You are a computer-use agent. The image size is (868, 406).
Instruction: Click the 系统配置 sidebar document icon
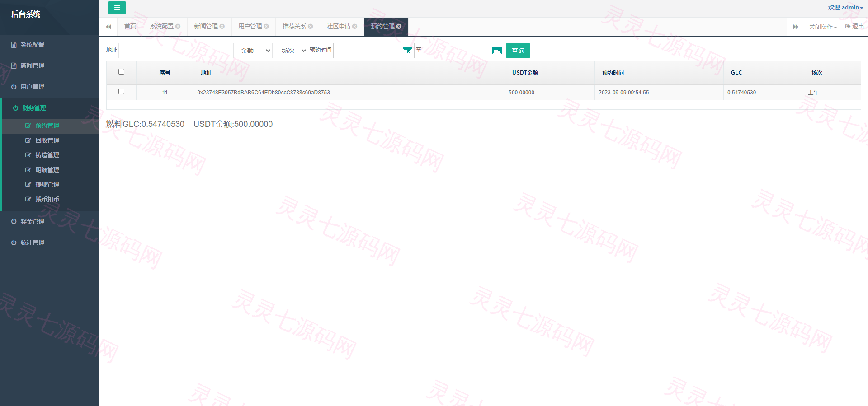[x=14, y=45]
